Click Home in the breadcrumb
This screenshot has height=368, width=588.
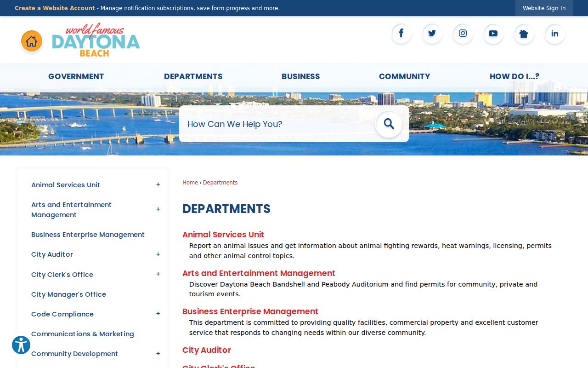(190, 183)
